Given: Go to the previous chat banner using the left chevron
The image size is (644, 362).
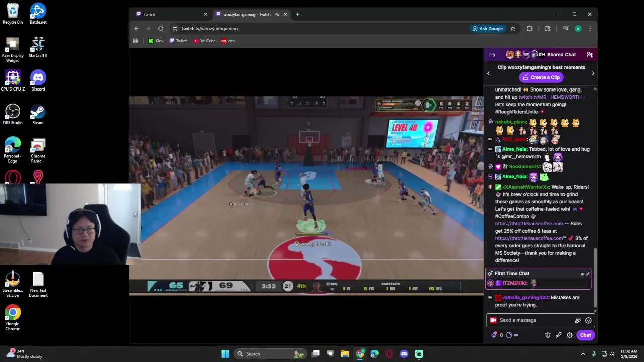Looking at the screenshot, I should (488, 73).
